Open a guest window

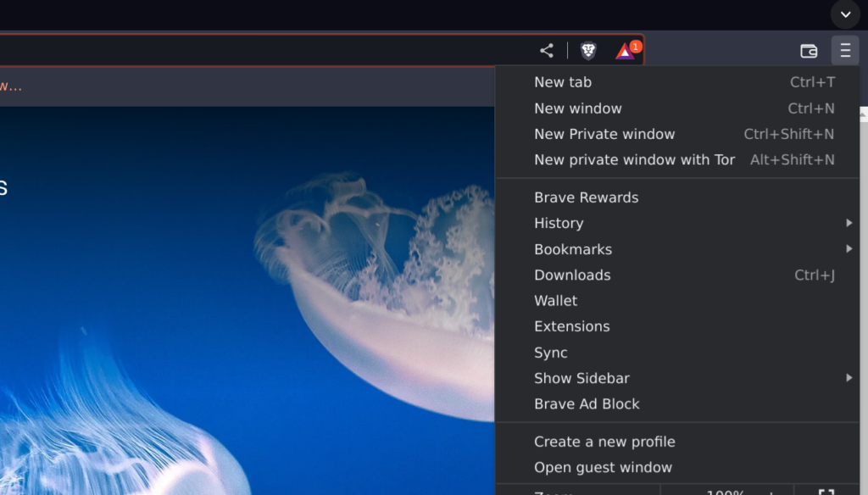pos(603,467)
